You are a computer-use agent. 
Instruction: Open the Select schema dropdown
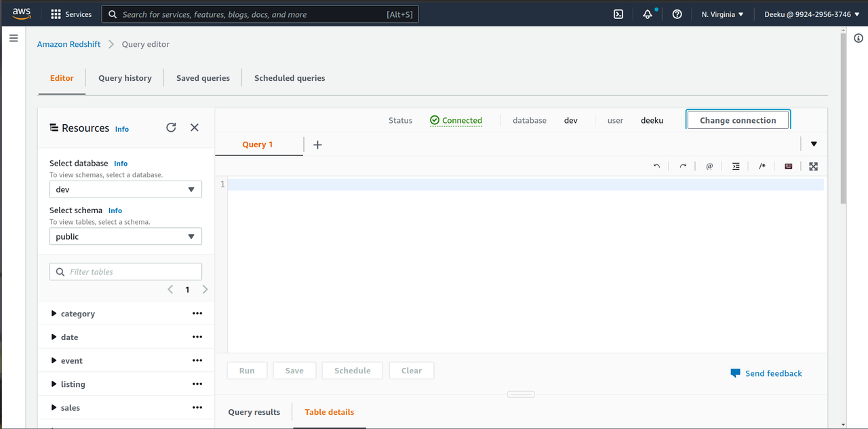pyautogui.click(x=125, y=236)
